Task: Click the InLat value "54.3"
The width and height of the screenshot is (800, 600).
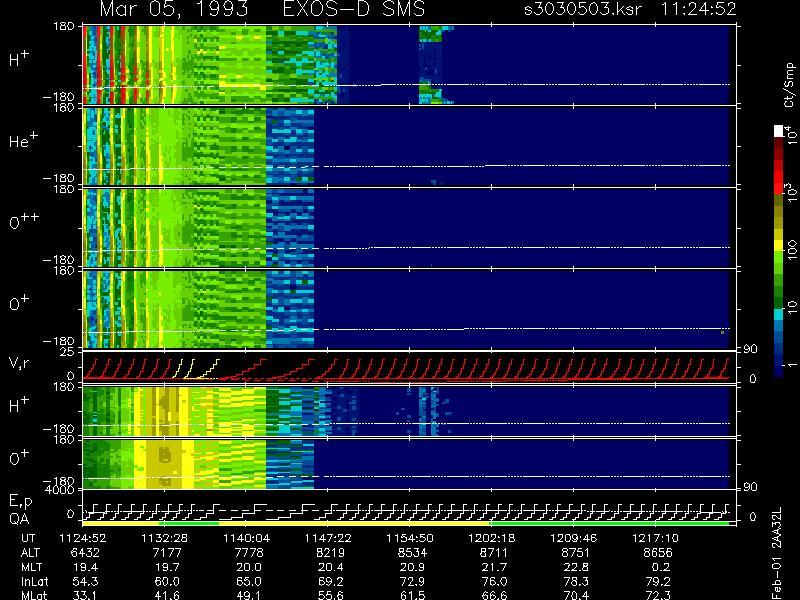Action: point(86,581)
